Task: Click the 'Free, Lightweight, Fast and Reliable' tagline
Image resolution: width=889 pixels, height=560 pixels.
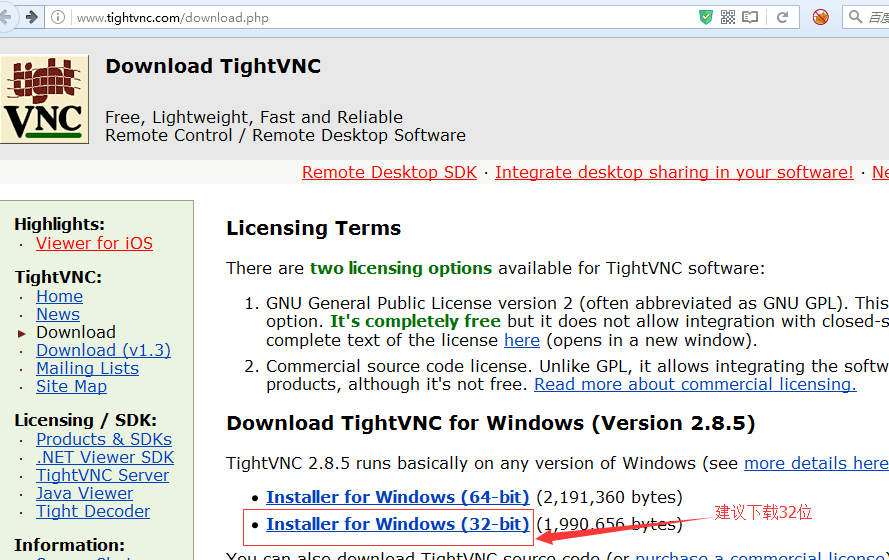Action: [254, 117]
